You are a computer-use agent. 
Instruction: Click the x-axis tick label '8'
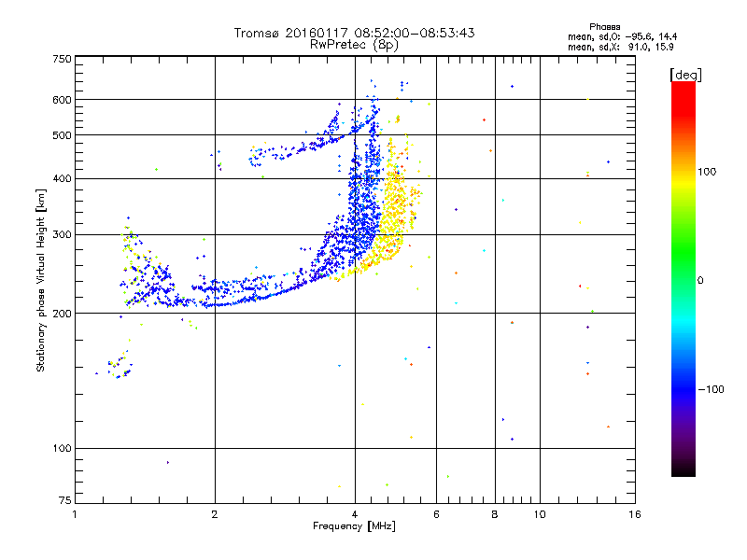[495, 514]
